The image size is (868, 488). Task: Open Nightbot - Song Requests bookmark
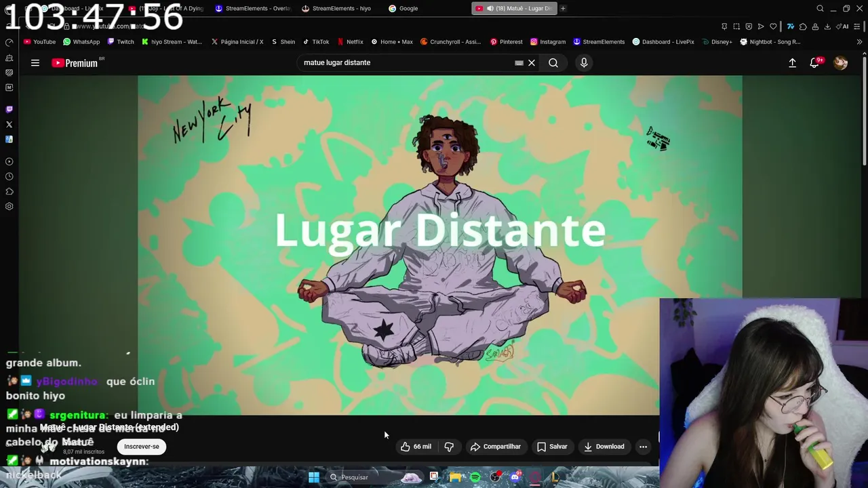tap(770, 42)
